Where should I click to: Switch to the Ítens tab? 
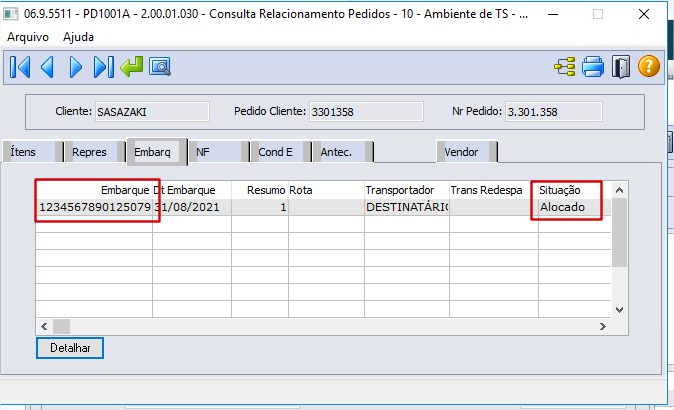[x=33, y=152]
